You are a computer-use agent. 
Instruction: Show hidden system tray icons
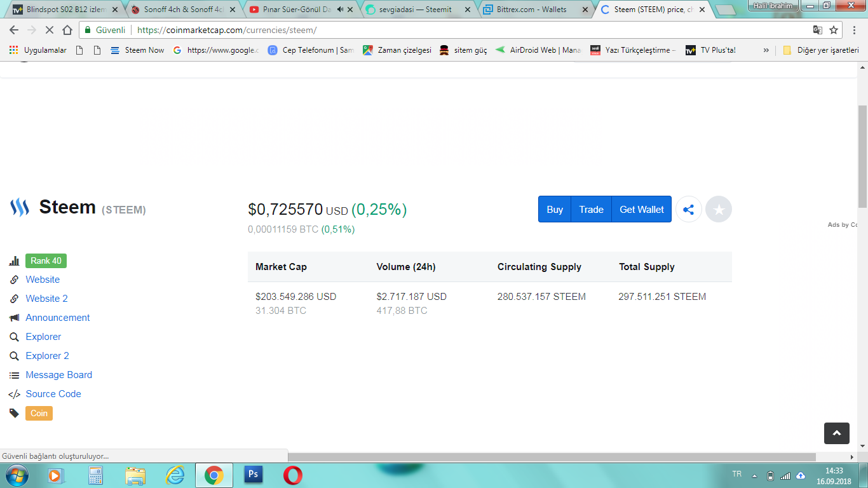pos(754,475)
